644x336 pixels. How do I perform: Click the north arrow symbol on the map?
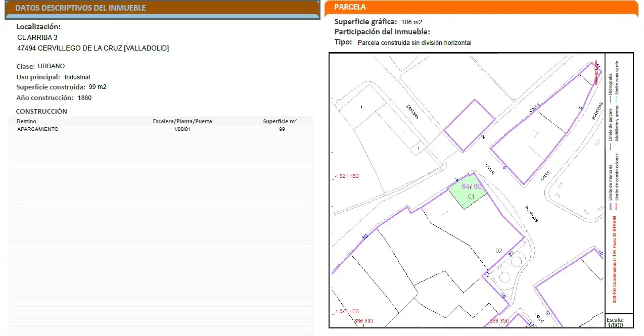(x=596, y=73)
